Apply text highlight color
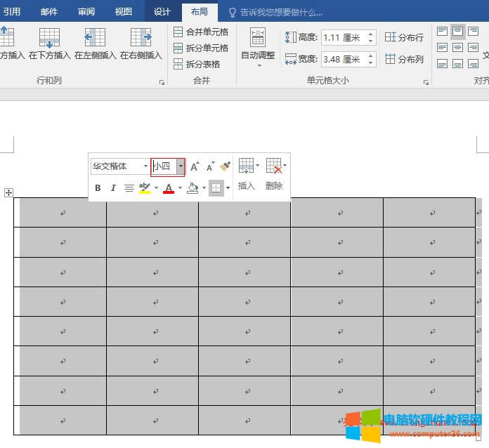This screenshot has height=448, width=489. point(145,188)
